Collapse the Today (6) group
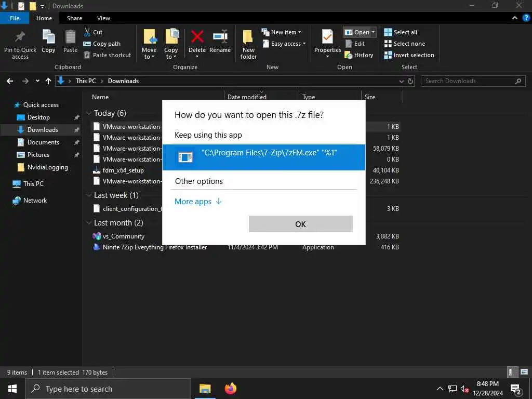 coord(89,113)
